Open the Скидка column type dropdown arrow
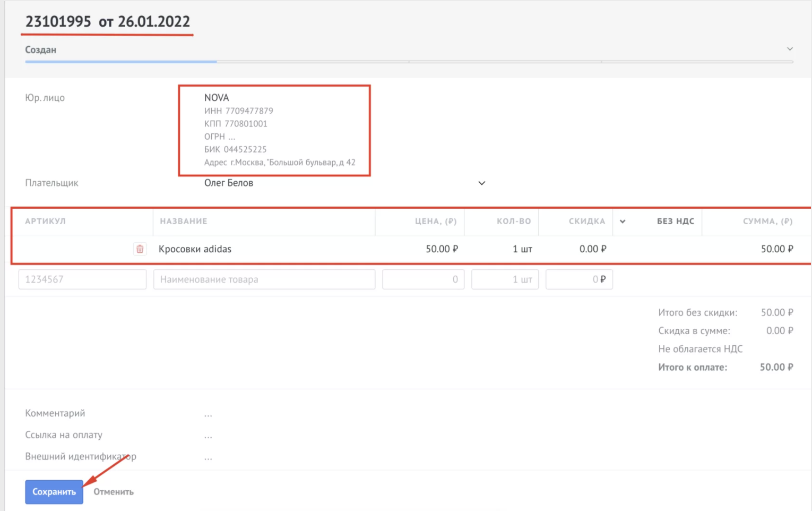The width and height of the screenshot is (812, 511). [x=622, y=222]
